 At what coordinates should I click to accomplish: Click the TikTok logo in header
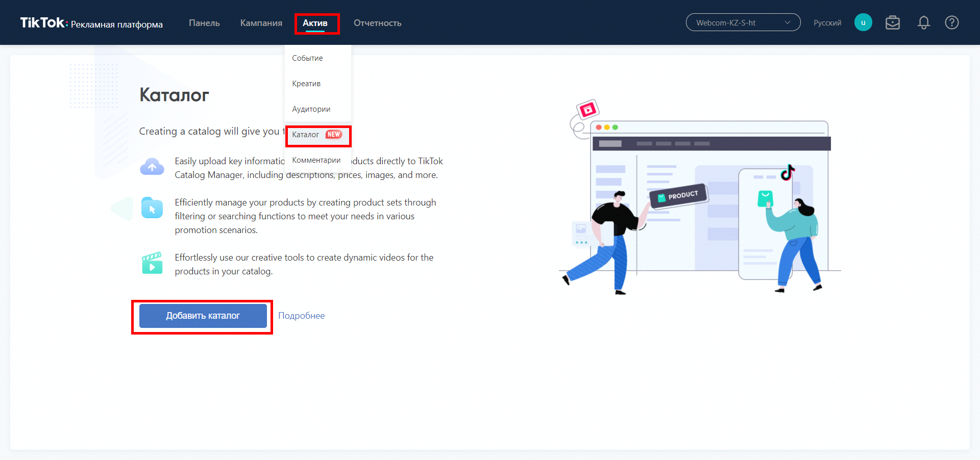(x=43, y=23)
